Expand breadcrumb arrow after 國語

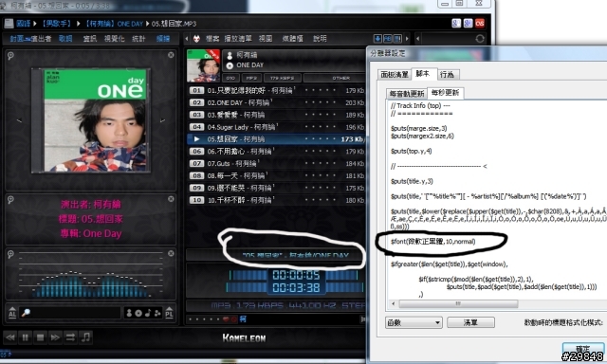(x=35, y=24)
